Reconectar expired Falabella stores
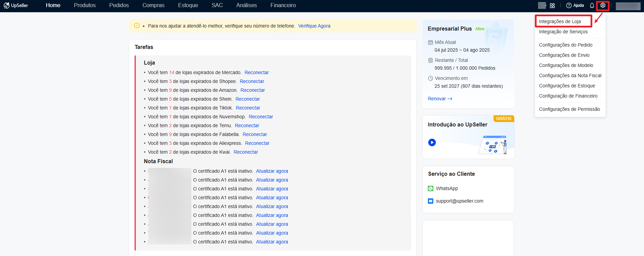Viewport: 644px width, 256px height. coord(255,134)
